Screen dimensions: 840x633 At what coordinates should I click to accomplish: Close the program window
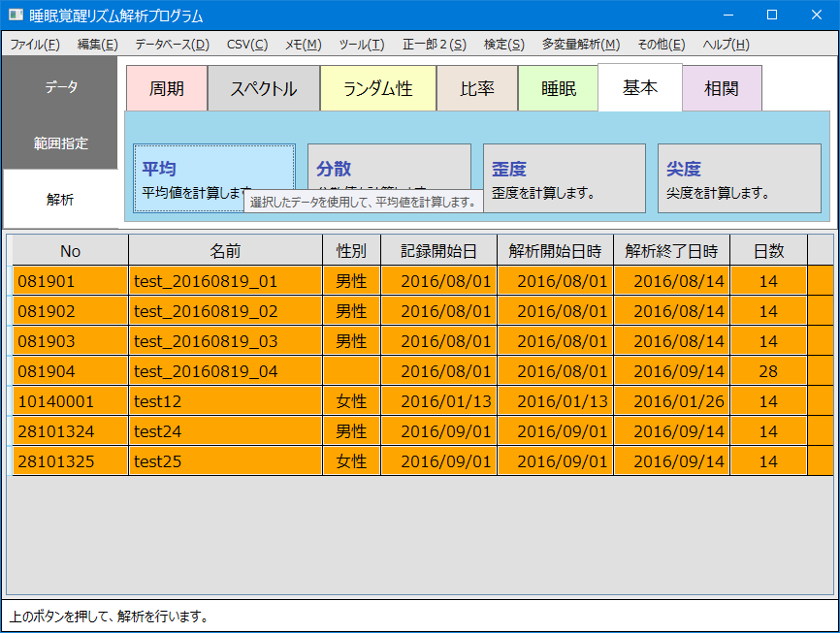(817, 15)
